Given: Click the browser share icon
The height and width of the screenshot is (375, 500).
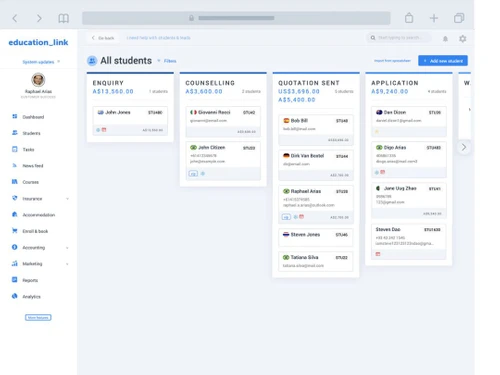Looking at the screenshot, I should [409, 18].
